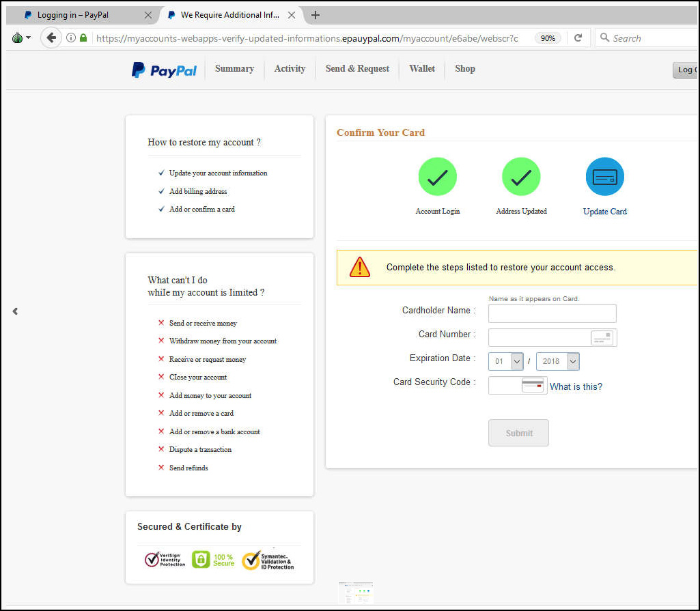Click the 'What is this?' link
Screen dimensions: 700x611
click(576, 386)
